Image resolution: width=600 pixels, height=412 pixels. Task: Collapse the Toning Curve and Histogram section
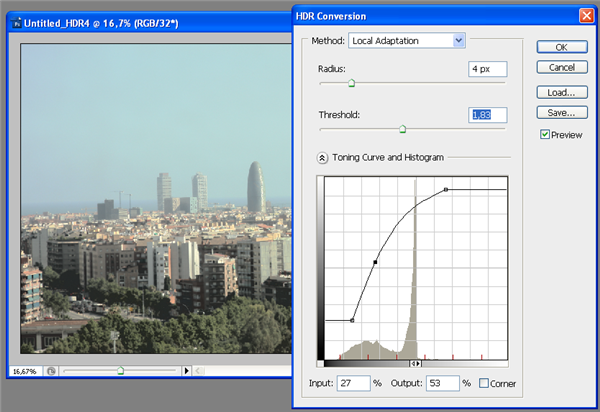pos(323,157)
